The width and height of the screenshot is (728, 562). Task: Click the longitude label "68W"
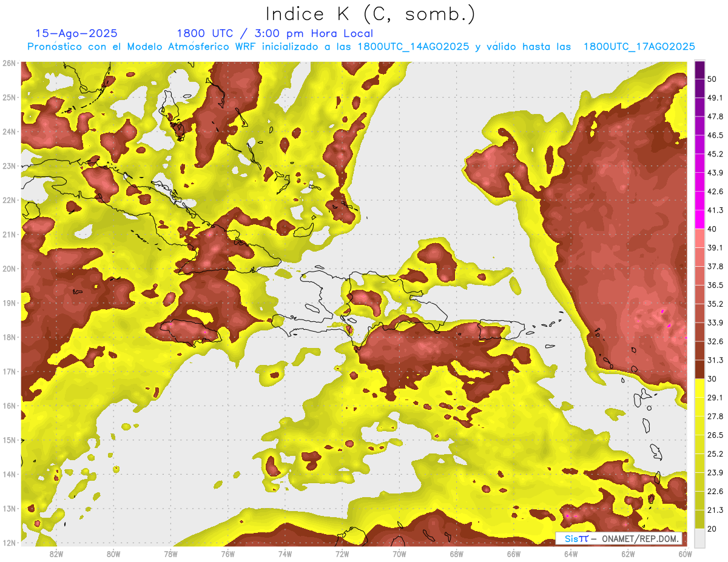pos(457,554)
